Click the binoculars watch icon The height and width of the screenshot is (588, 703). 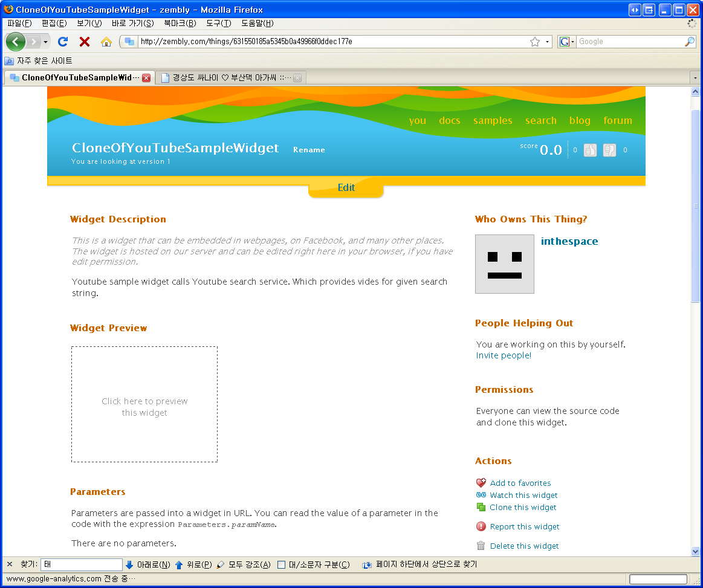point(481,495)
